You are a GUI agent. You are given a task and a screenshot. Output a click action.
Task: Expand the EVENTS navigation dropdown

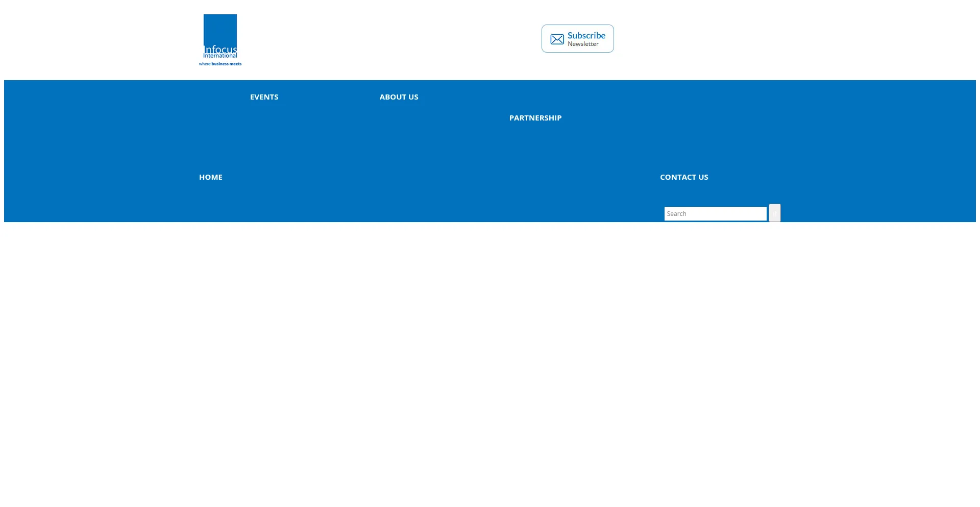pyautogui.click(x=264, y=97)
